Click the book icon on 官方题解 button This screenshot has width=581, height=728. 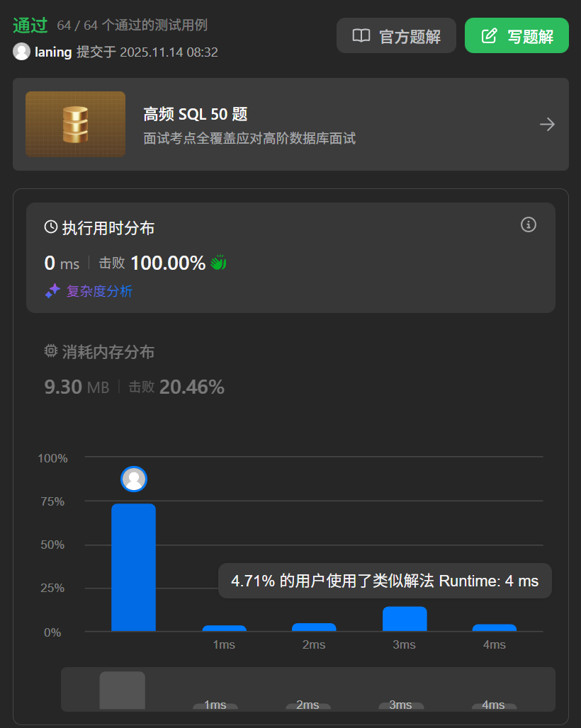point(360,35)
